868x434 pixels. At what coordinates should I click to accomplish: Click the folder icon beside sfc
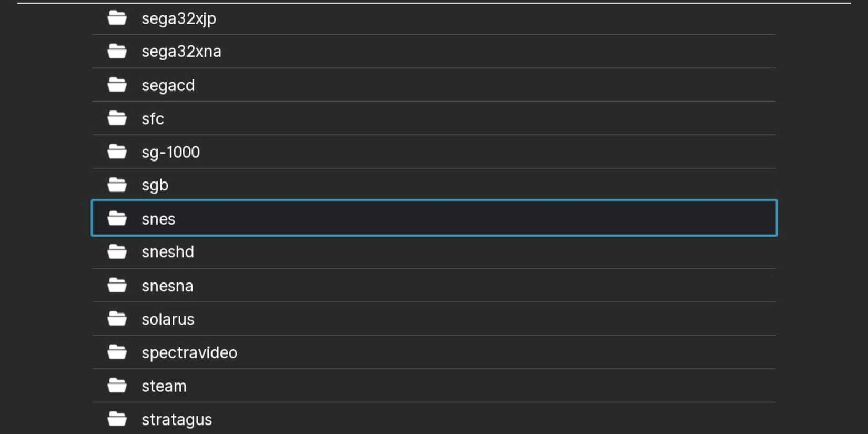pyautogui.click(x=117, y=118)
